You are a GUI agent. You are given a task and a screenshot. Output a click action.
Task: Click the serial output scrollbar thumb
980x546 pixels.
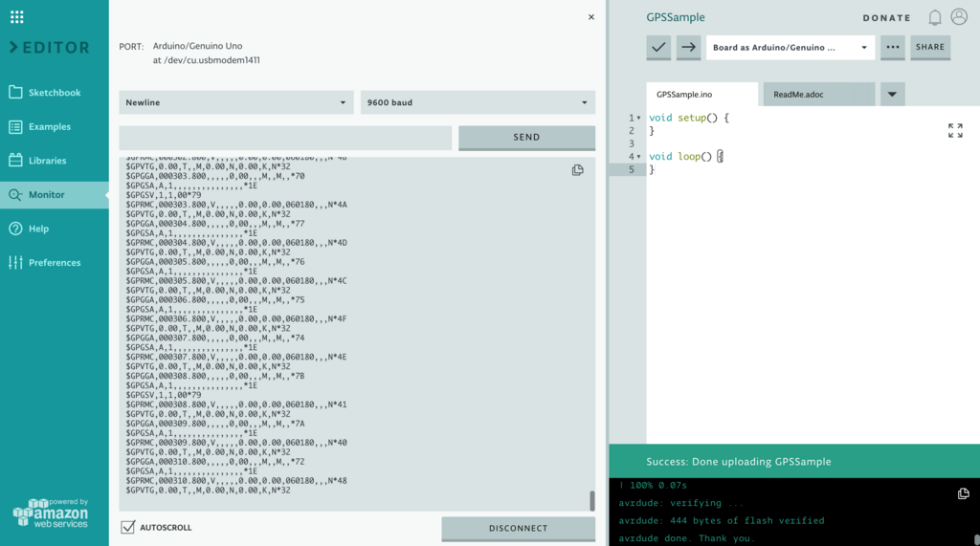591,500
